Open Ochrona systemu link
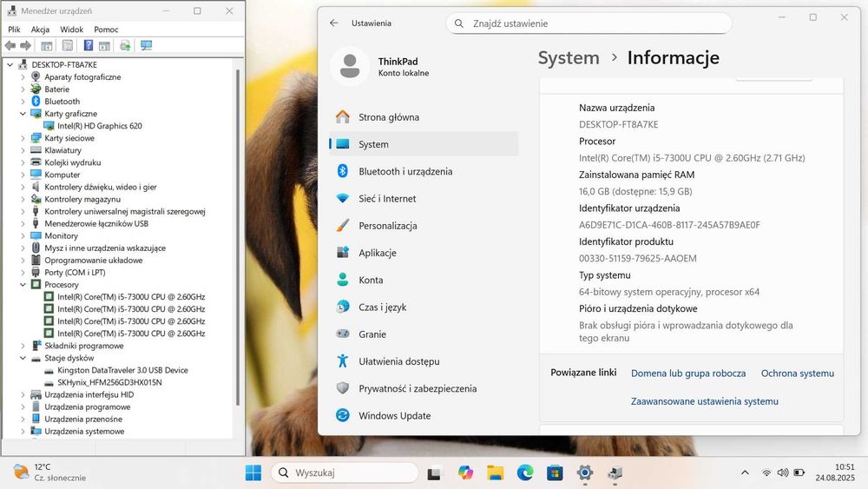Image resolution: width=868 pixels, height=489 pixels. [x=797, y=373]
